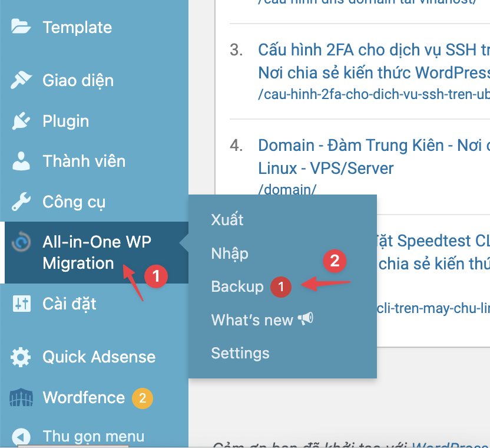Image resolution: width=490 pixels, height=448 pixels.
Task: Click the megaphone icon beside What's new
Action: (x=305, y=319)
